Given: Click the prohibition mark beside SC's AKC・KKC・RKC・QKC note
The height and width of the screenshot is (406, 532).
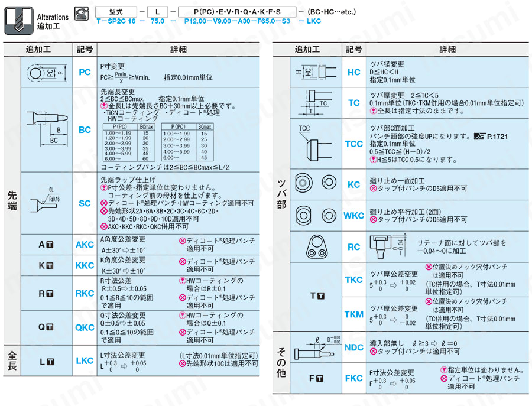Looking at the screenshot, I should (104, 226).
